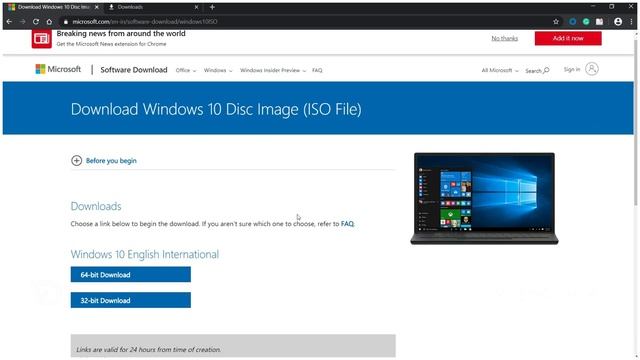
Task: Dismiss banner with No thanks
Action: 504,38
